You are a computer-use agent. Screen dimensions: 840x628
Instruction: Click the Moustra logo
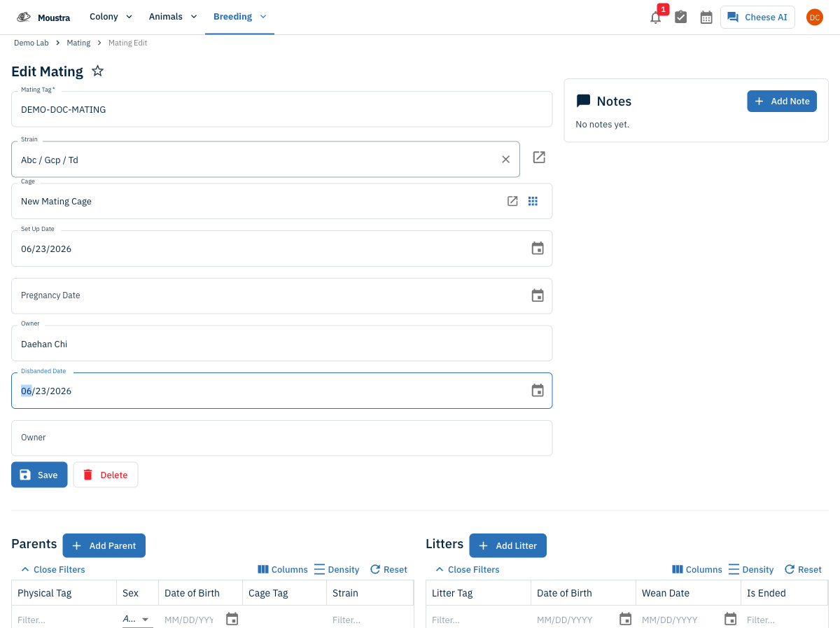[x=43, y=17]
